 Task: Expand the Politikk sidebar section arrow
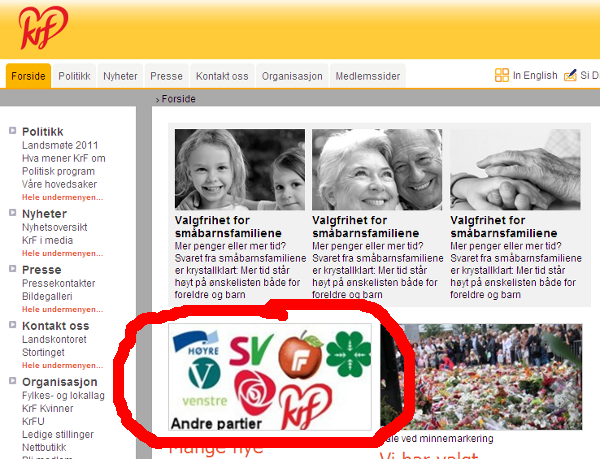pos(13,131)
